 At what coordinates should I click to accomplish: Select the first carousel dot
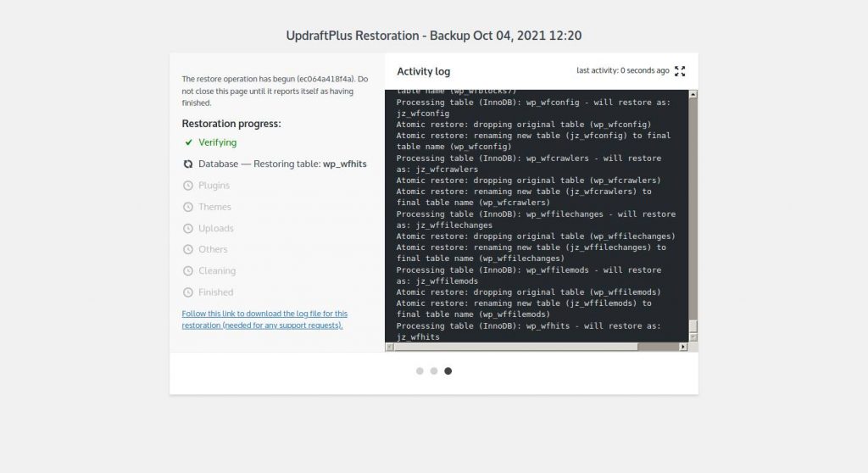click(x=420, y=371)
